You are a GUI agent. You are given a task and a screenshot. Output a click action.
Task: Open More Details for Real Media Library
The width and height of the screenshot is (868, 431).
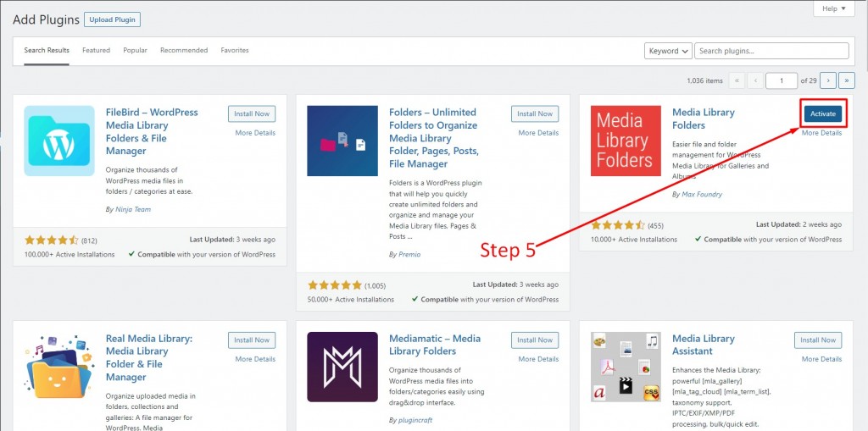[x=255, y=359]
